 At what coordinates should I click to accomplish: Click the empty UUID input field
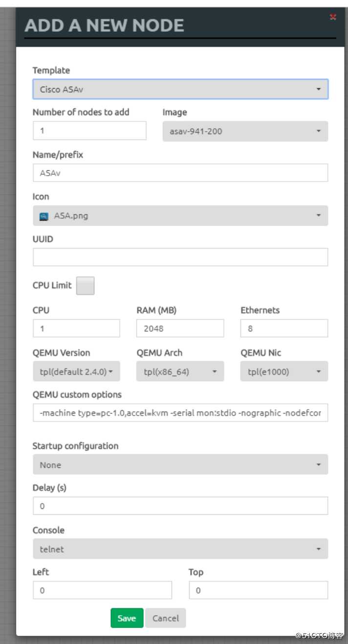point(180,257)
